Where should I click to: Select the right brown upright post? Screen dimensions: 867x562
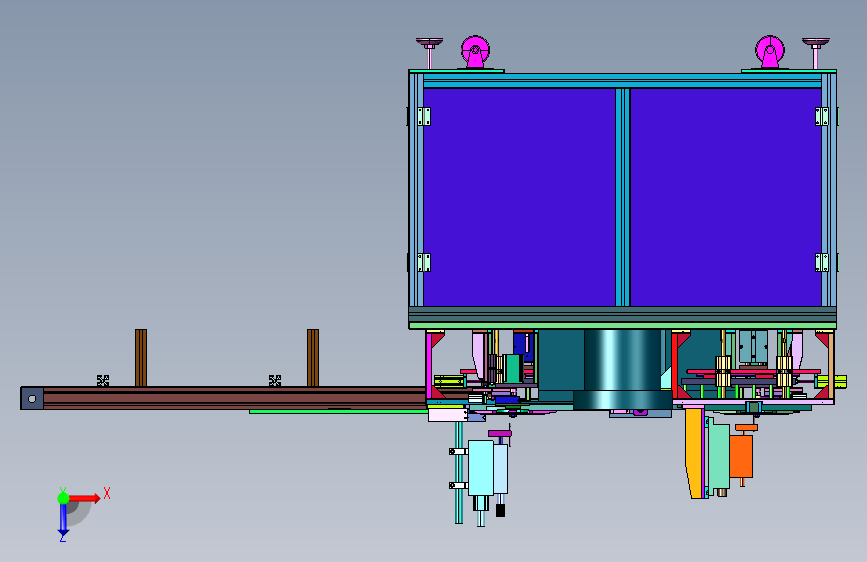[x=313, y=358]
